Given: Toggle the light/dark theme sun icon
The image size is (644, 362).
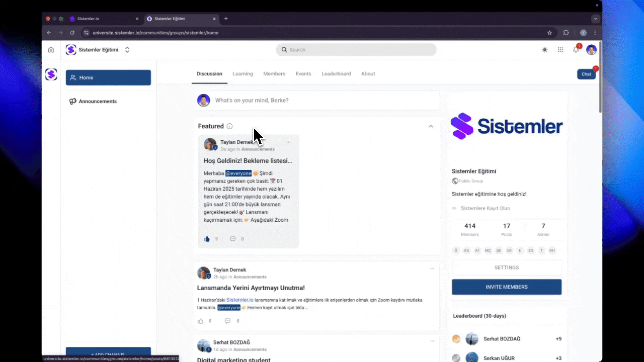Looking at the screenshot, I should 545,50.
